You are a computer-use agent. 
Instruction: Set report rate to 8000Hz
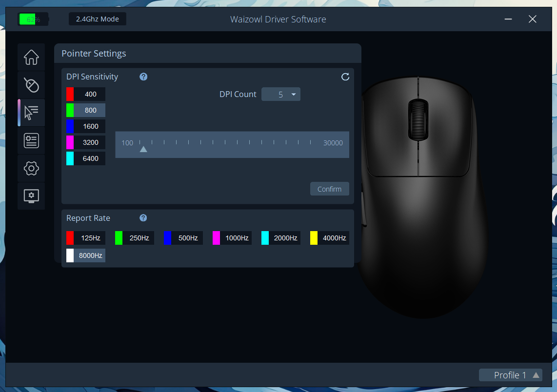tap(86, 255)
